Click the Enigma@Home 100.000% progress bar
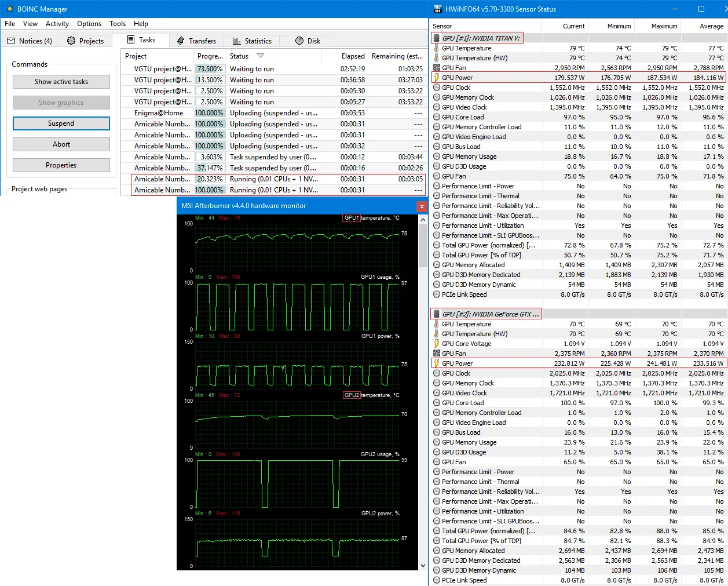Viewport: 728px width, 586px height. (x=209, y=113)
